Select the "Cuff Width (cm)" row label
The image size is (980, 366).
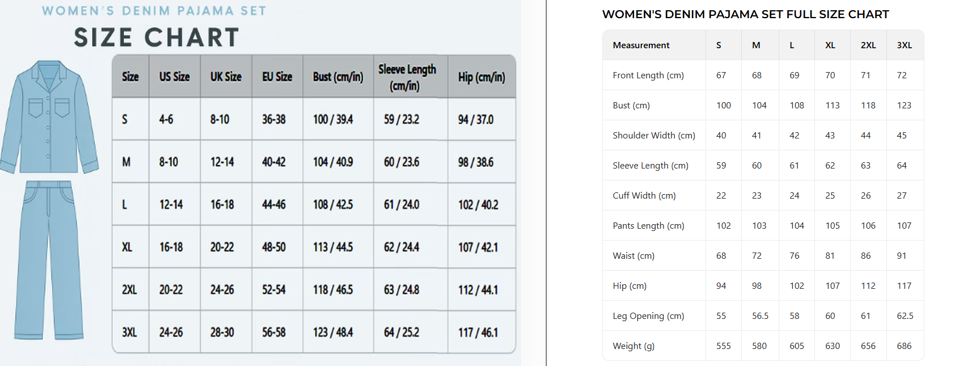pyautogui.click(x=644, y=195)
